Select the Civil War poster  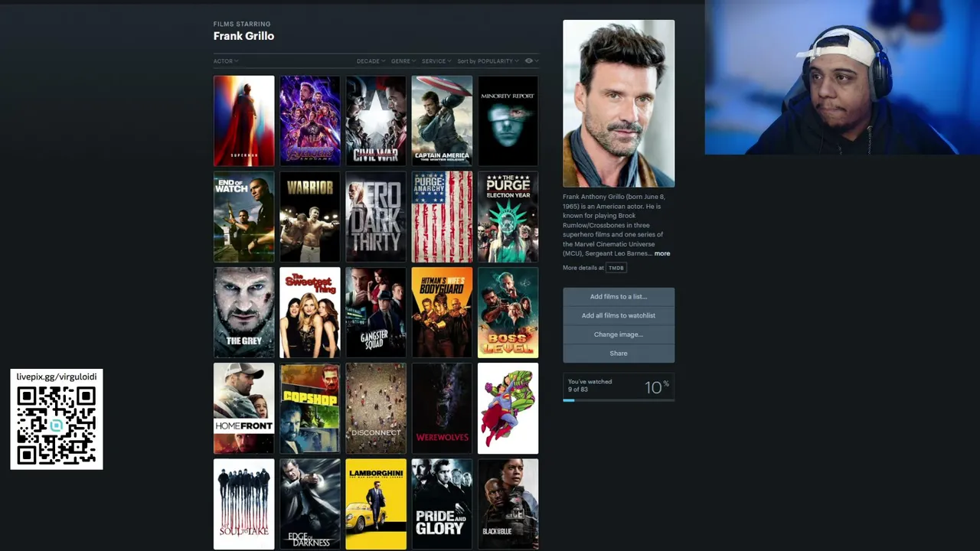[x=376, y=121]
